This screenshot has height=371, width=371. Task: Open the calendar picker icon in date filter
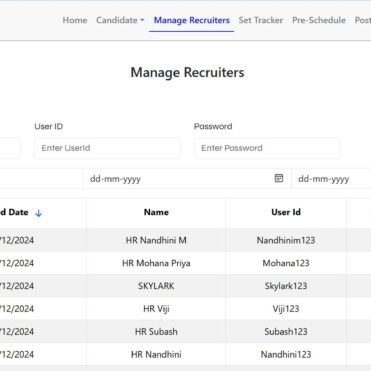tap(279, 178)
